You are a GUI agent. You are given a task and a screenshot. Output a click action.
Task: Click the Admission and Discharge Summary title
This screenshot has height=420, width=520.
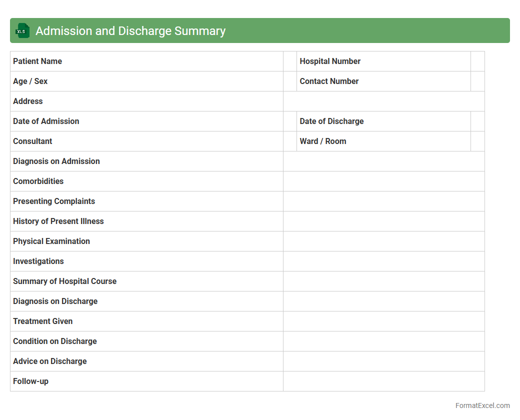pos(130,31)
